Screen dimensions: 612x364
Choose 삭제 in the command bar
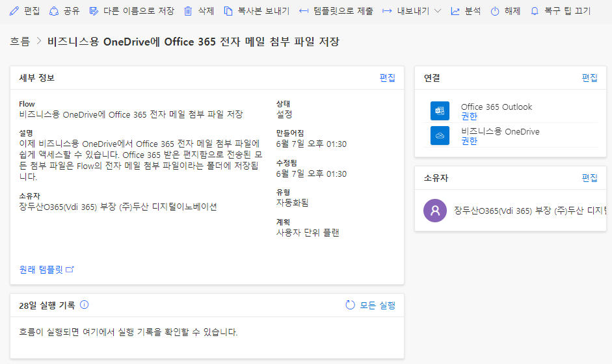206,11
